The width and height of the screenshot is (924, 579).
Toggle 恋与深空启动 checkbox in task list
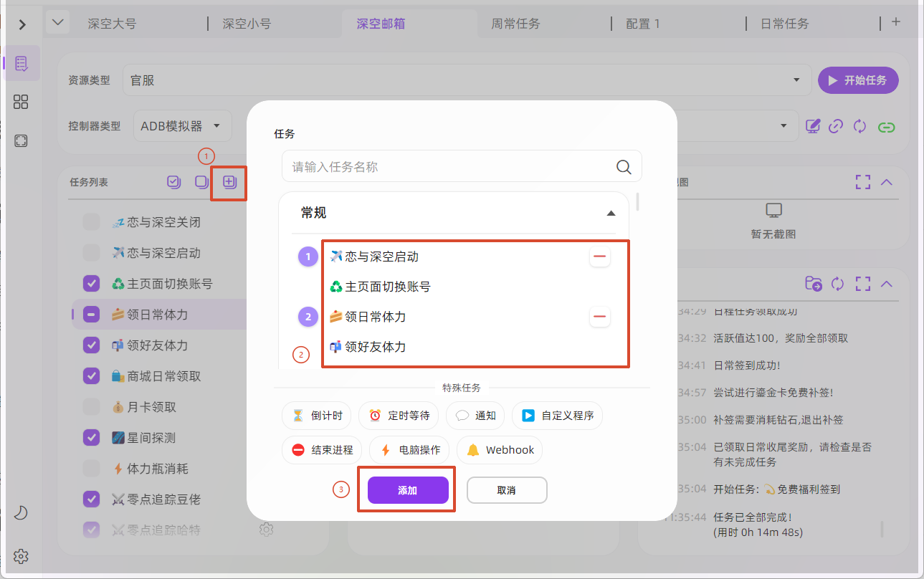(92, 253)
